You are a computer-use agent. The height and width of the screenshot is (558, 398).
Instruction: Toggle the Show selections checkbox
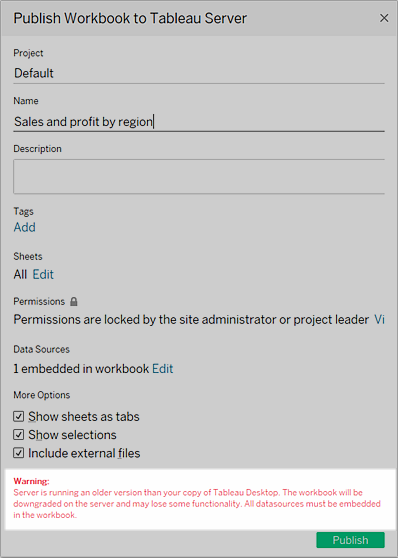click(19, 435)
